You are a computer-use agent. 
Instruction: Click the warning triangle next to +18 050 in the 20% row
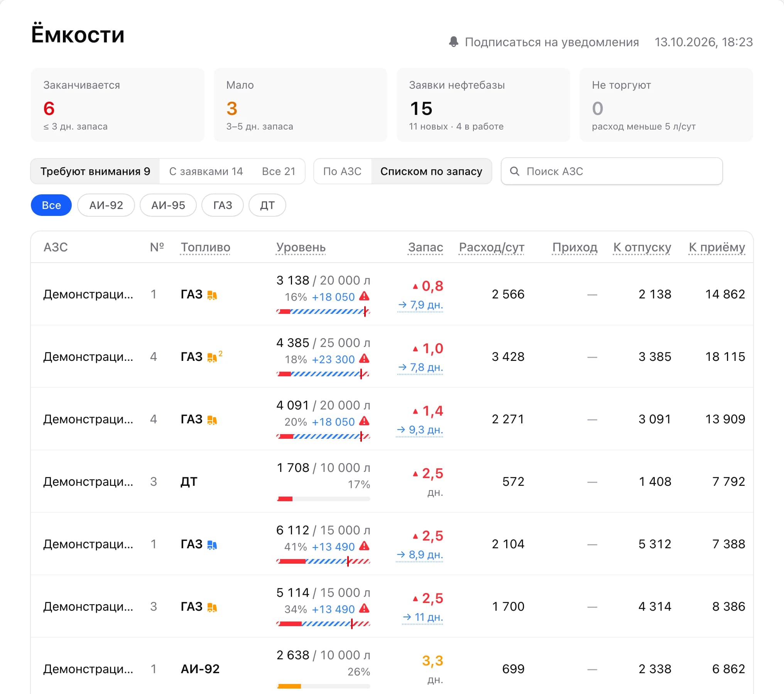pos(364,421)
